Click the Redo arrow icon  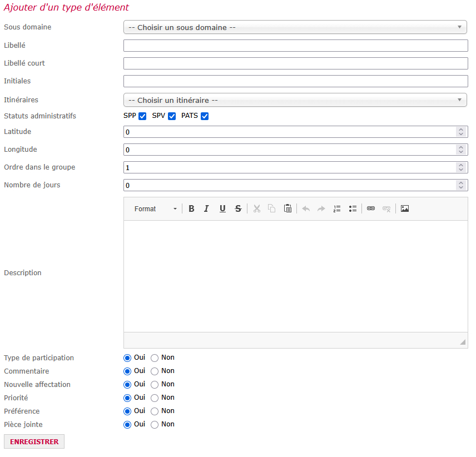point(321,209)
